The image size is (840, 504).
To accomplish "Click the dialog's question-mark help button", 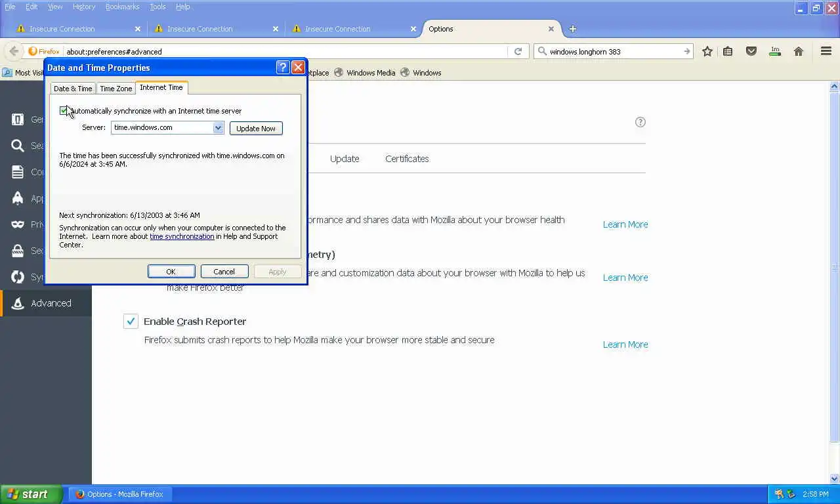I will (283, 67).
